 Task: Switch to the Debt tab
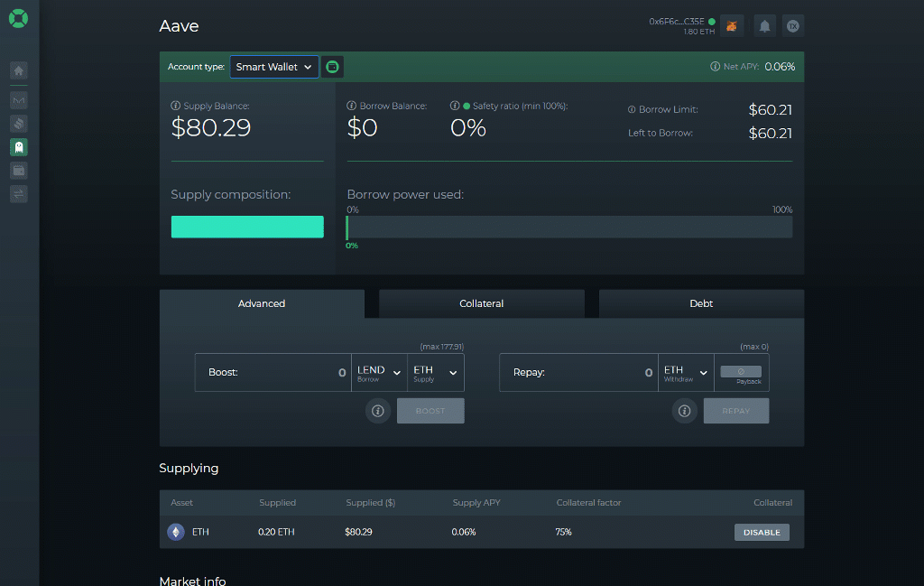coord(701,303)
